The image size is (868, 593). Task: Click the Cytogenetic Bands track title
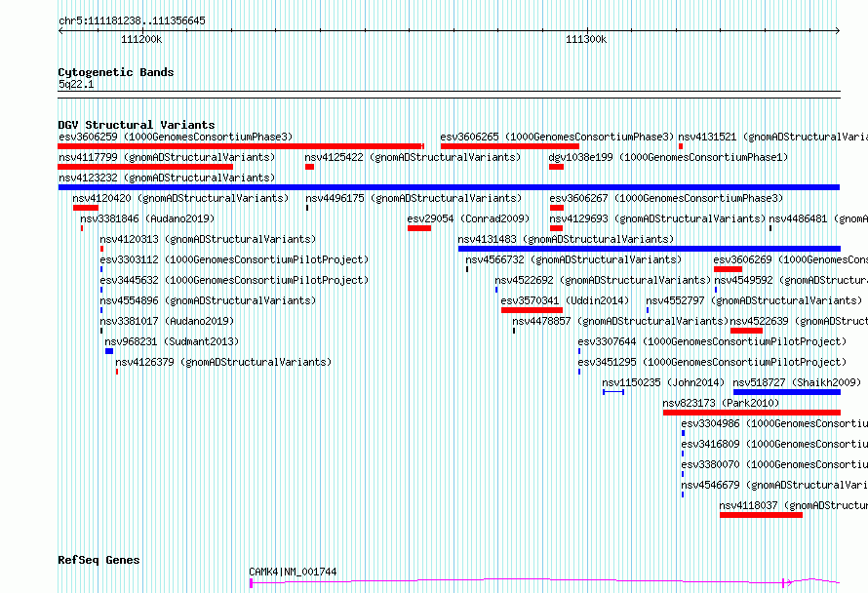tap(116, 72)
